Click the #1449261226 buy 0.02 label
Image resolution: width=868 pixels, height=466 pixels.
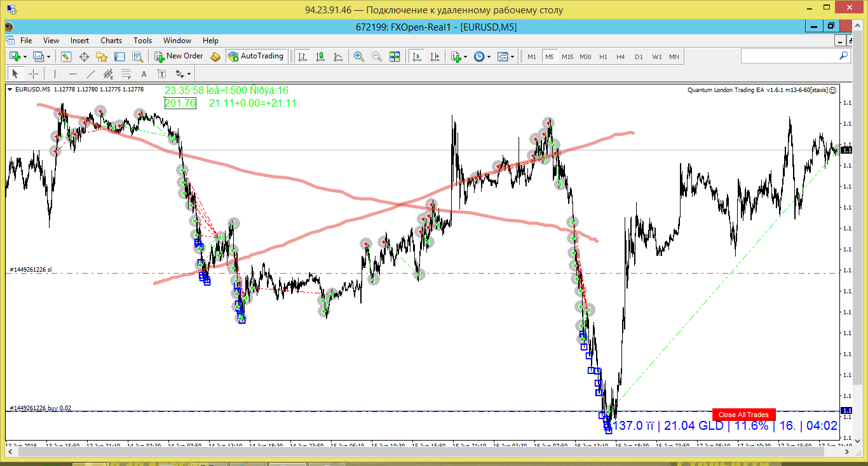coord(41,408)
